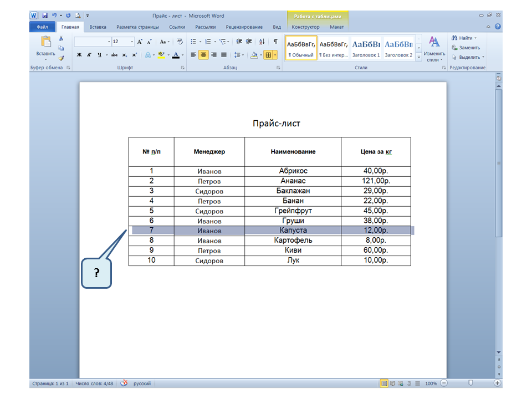The image size is (532, 399).
Task: Switch to the Вставка ribbon tab
Action: point(98,27)
